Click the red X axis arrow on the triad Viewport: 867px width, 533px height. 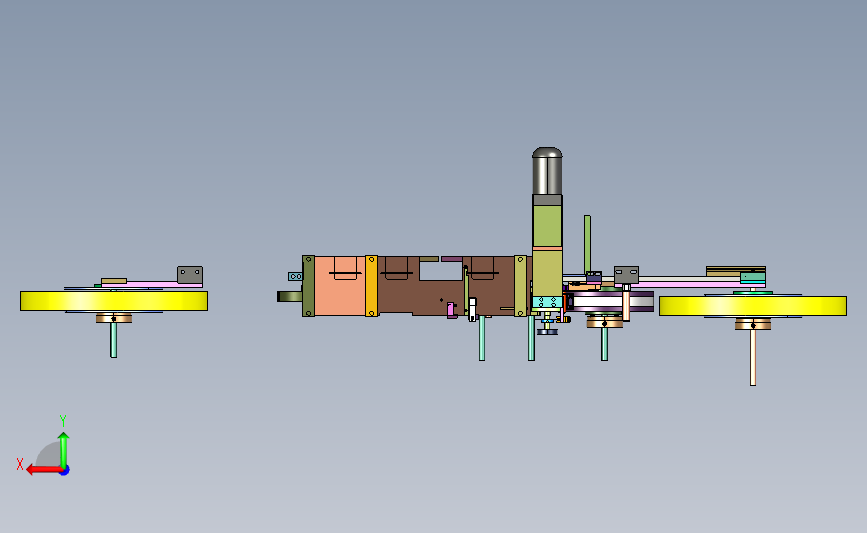point(44,469)
